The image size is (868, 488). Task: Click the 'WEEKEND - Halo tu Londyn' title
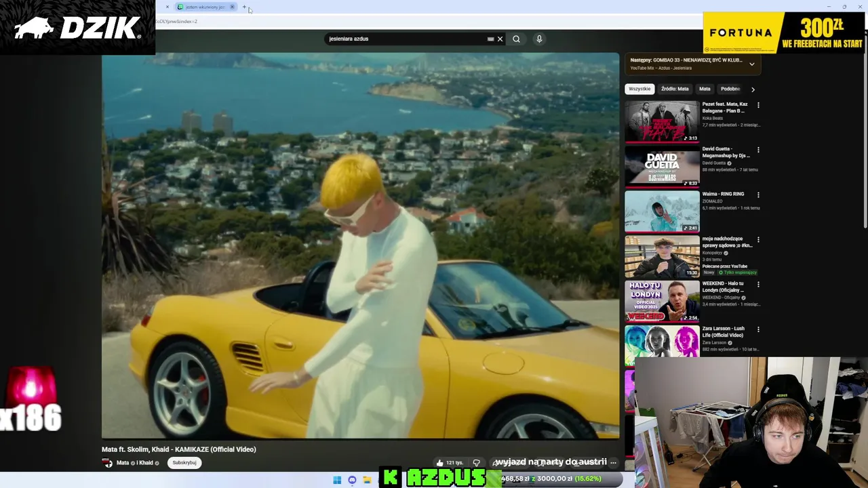click(723, 287)
